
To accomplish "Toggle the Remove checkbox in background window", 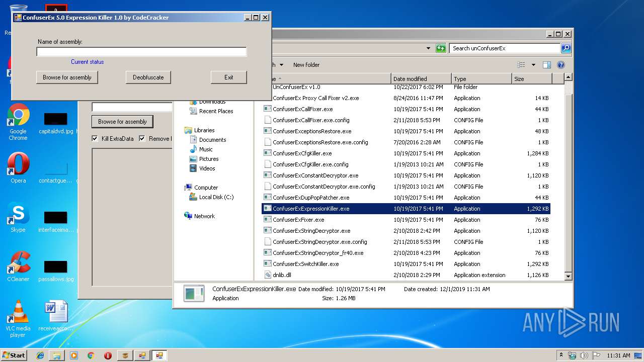I will pos(142,139).
